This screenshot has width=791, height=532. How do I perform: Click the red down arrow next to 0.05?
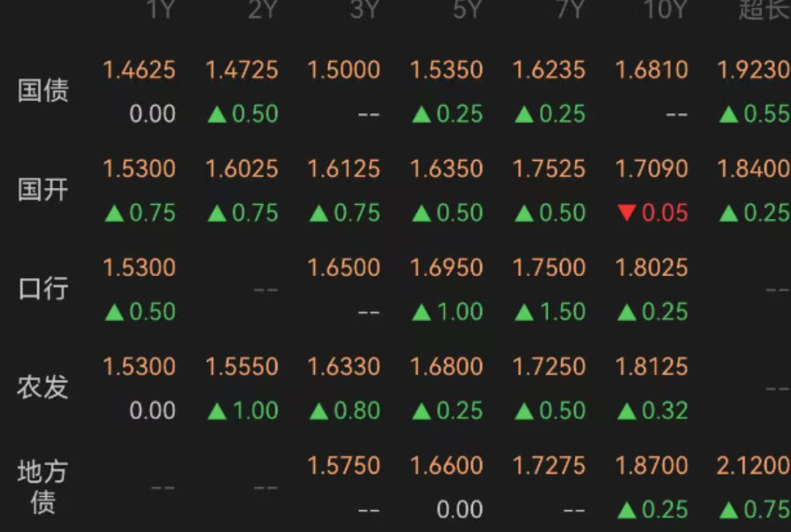(x=627, y=213)
